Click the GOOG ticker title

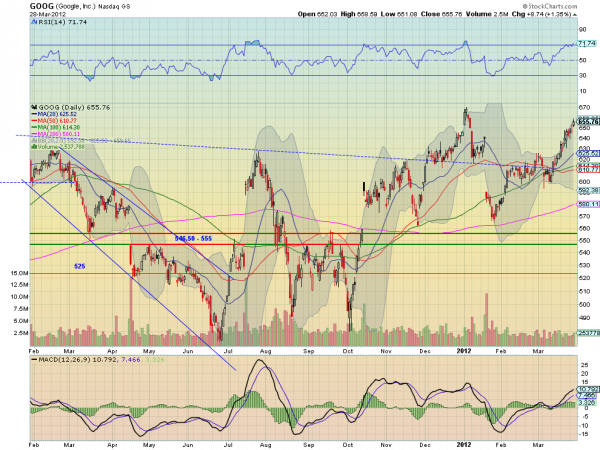click(42, 7)
